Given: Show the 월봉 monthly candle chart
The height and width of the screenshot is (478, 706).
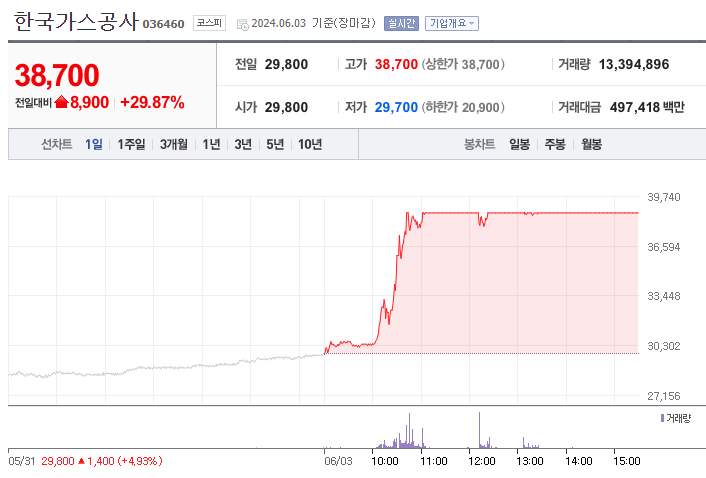Looking at the screenshot, I should point(591,144).
